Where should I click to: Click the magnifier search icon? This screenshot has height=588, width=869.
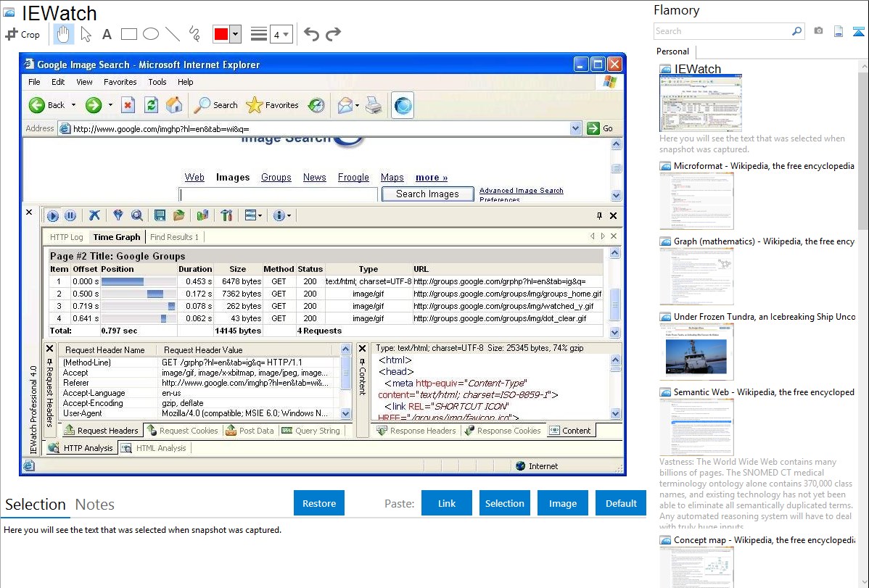(x=797, y=31)
